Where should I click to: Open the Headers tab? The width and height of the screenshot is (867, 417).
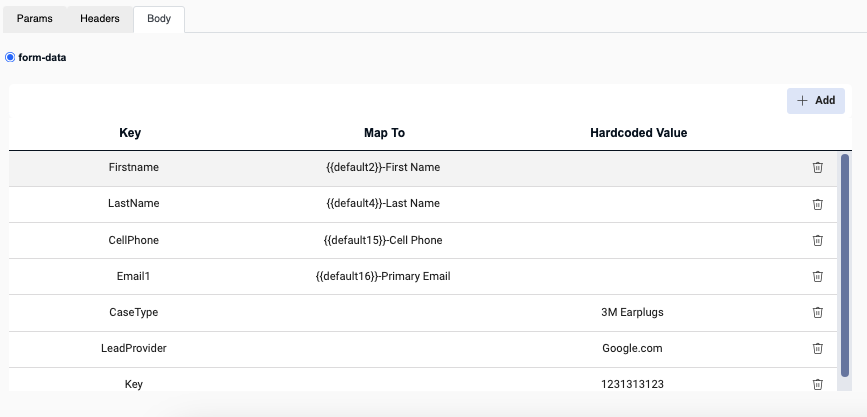(x=100, y=19)
